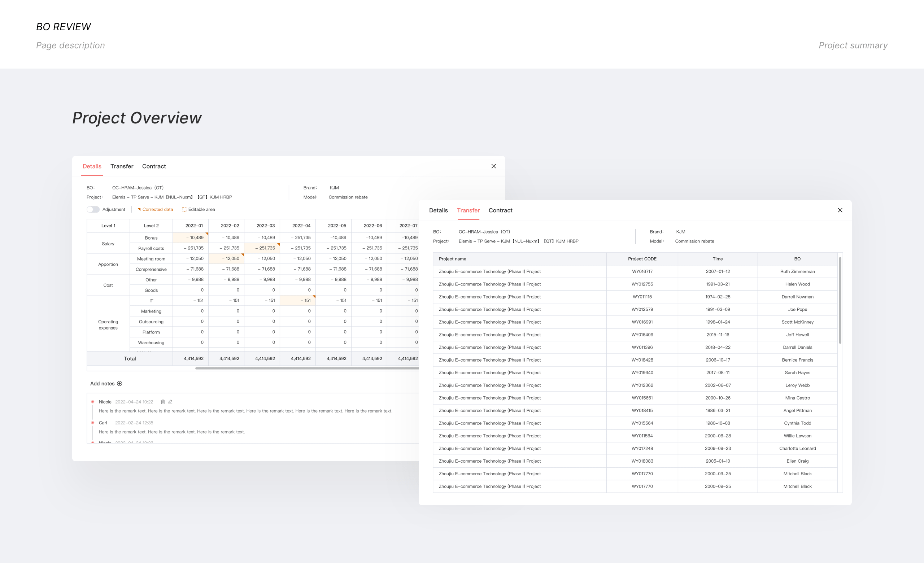The height and width of the screenshot is (563, 924).
Task: Click the date 2009-09-23
Action: click(x=718, y=449)
